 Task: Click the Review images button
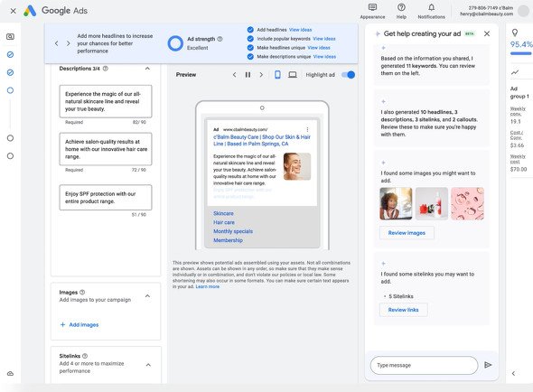(407, 233)
